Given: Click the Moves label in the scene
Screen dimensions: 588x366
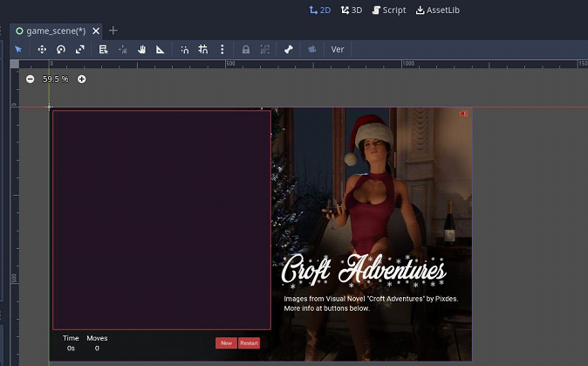Looking at the screenshot, I should pos(97,338).
